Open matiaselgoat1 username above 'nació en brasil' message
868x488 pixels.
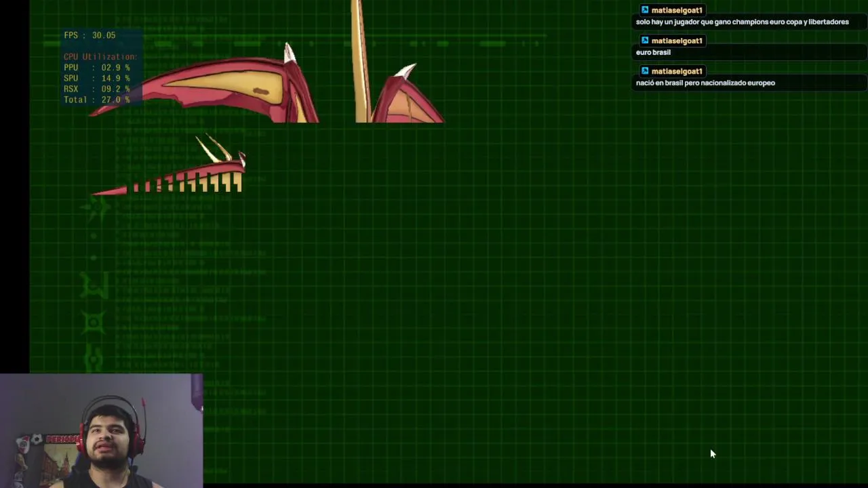pyautogui.click(x=677, y=71)
